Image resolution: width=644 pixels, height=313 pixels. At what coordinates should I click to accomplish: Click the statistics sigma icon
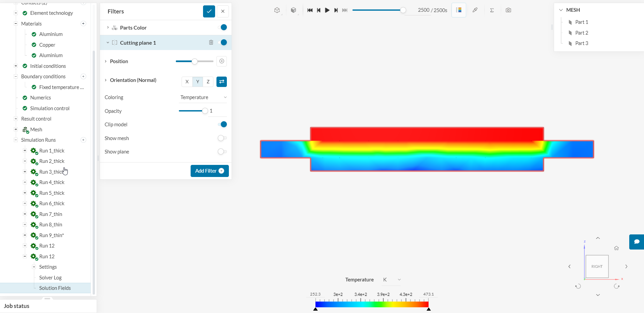click(x=492, y=10)
